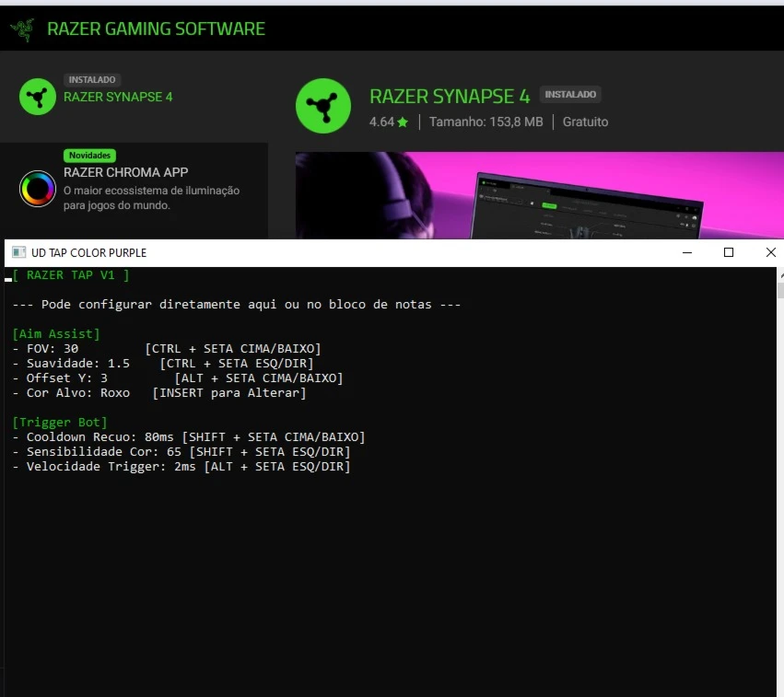Click the 'Tamanho: 153,8 MB' size text

486,122
